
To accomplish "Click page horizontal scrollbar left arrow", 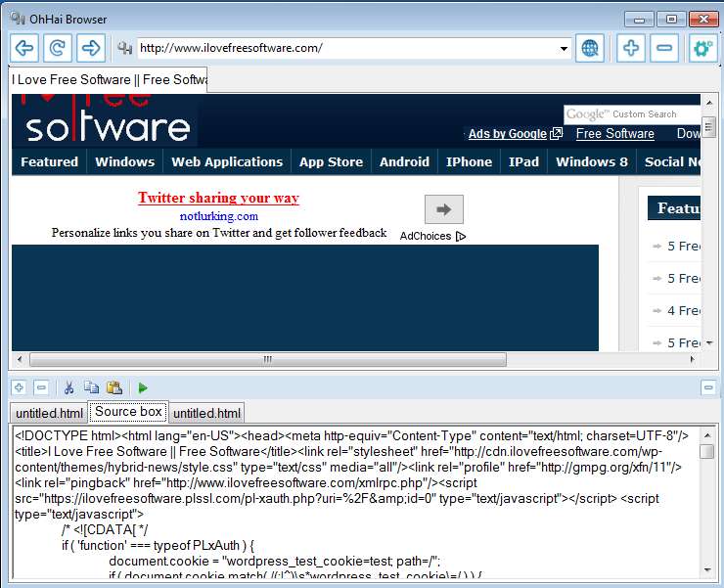I will (20, 359).
